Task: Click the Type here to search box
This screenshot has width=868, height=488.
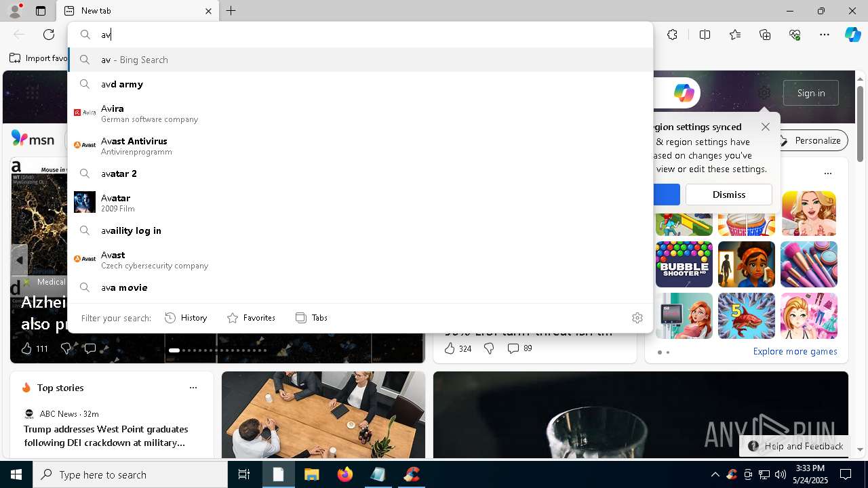Action: coord(130,474)
